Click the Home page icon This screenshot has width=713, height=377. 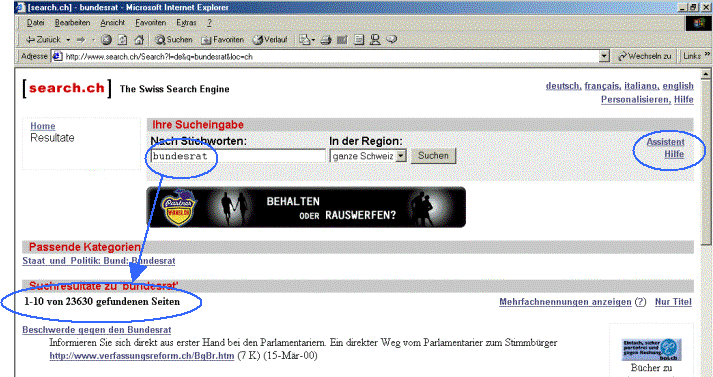click(139, 40)
